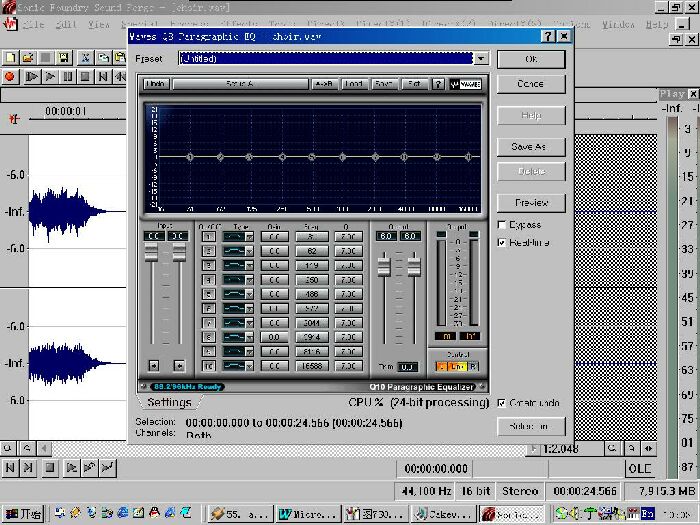700x525 pixels.
Task: Click Go to End in bottom playbar
Action: point(28,467)
